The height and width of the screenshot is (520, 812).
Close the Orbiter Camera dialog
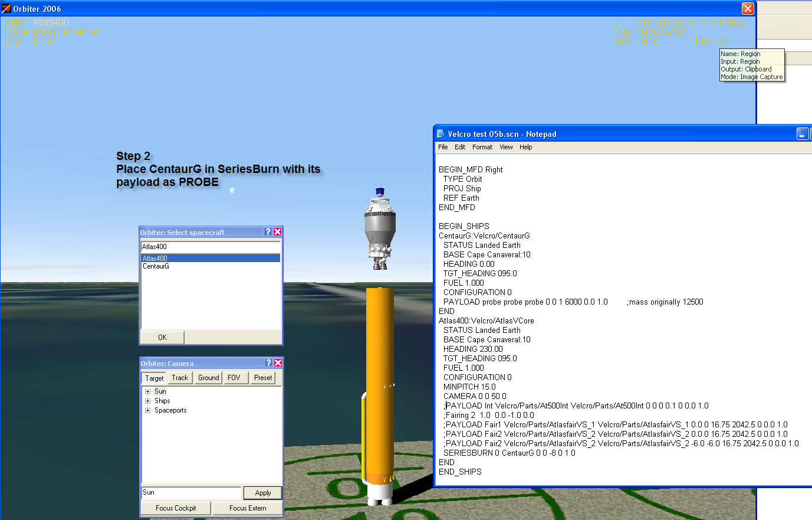[278, 363]
